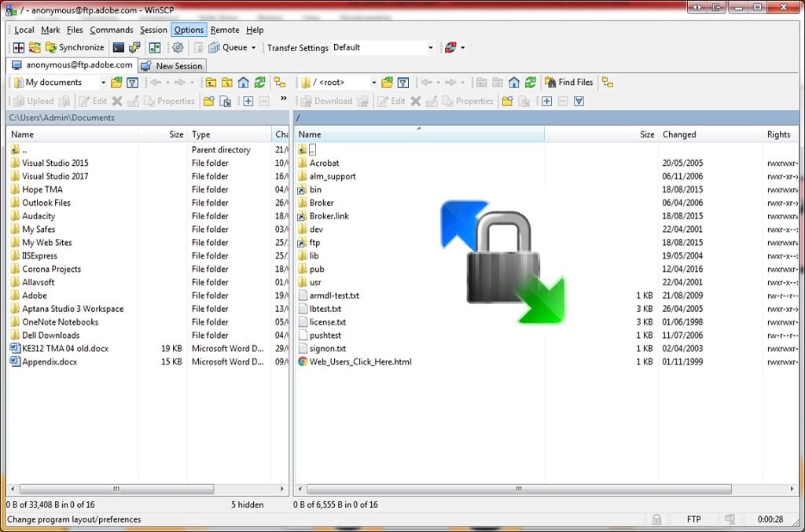Open the Transfer Settings Default combo box
The image size is (805, 532).
point(383,48)
